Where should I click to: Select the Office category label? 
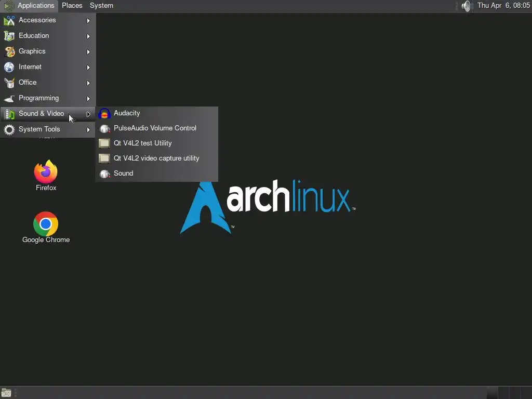28,83
